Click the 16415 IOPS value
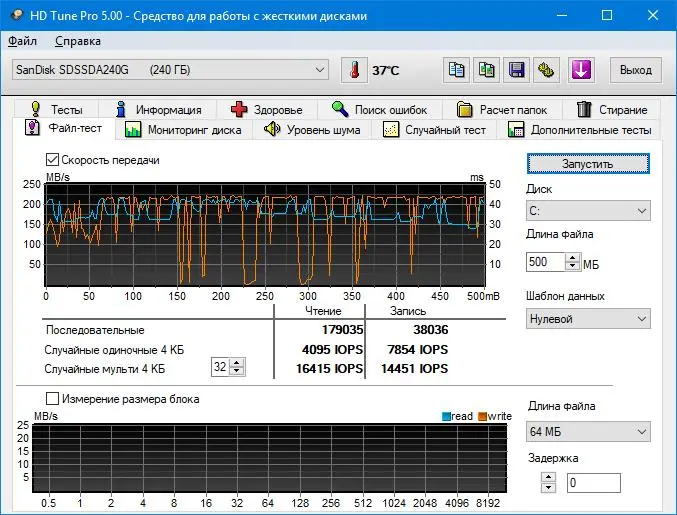This screenshot has width=677, height=515. click(x=329, y=368)
